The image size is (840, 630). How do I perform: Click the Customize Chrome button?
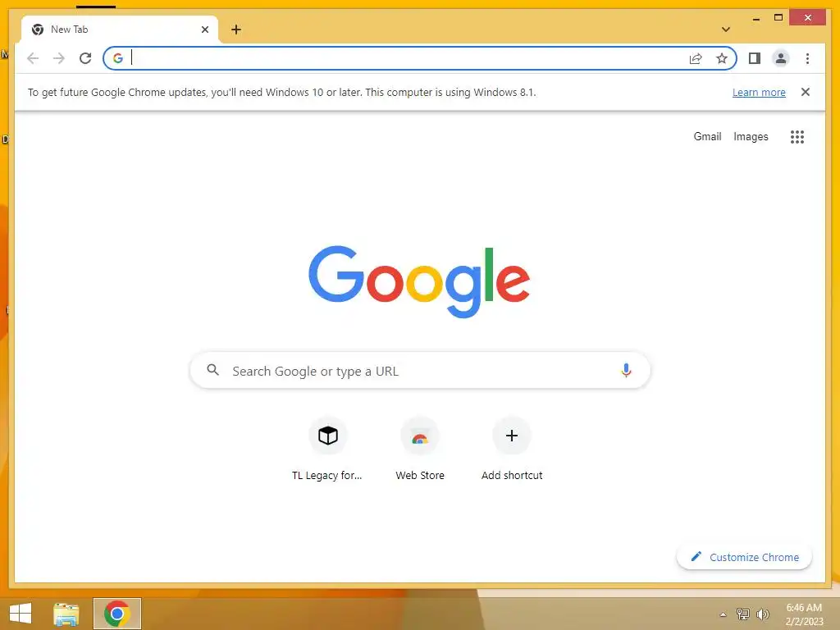(x=744, y=557)
